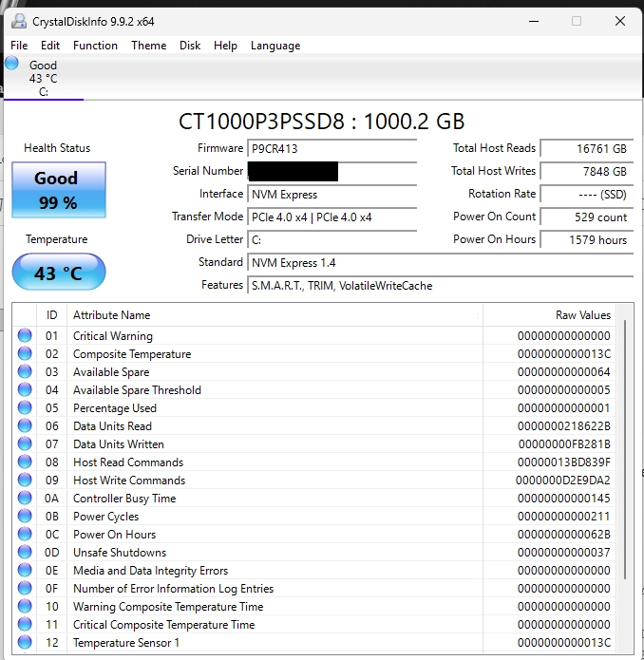The height and width of the screenshot is (660, 644).
Task: Click the Firmware field P9CR413
Action: click(x=331, y=148)
